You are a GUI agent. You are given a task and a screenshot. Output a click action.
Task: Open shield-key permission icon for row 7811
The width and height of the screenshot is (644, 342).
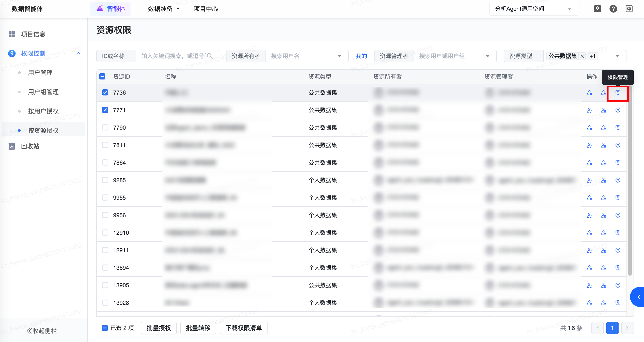[618, 145]
